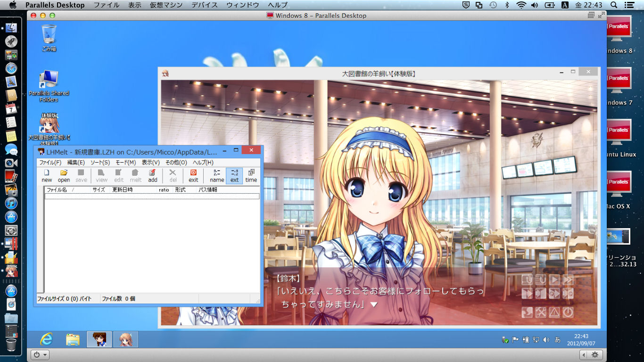Click the auto-play triangle icon in game

(x=554, y=280)
